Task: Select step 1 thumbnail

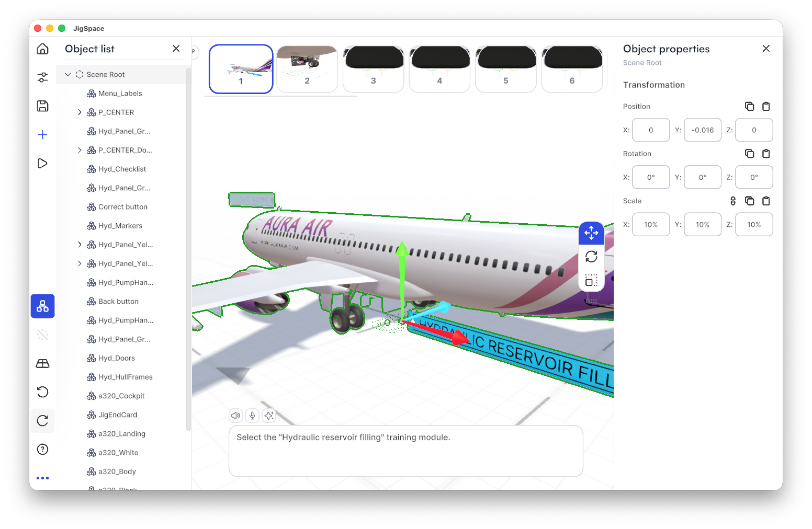Action: point(241,69)
